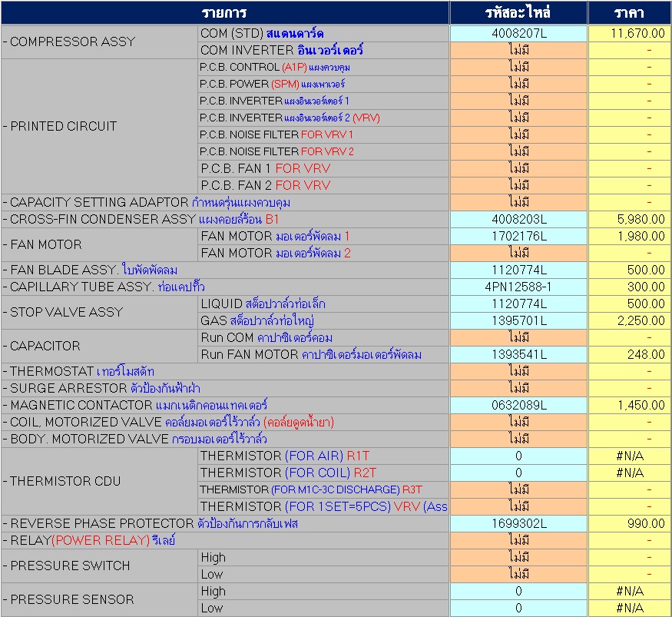Select the COM (STD) cell
This screenshot has width=672, height=617.
coord(323,34)
